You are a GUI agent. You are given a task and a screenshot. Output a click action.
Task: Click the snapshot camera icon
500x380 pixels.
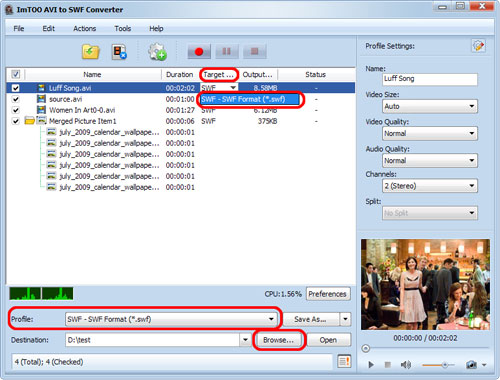[x=471, y=365]
